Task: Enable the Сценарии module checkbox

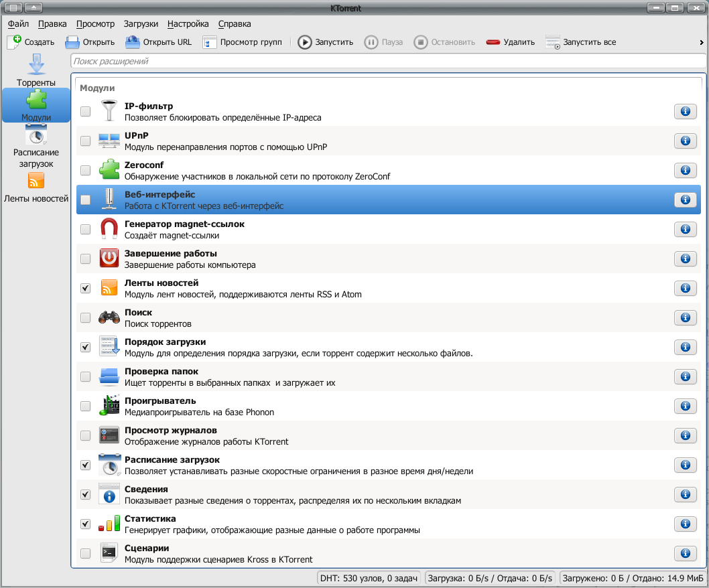Action: pos(86,553)
